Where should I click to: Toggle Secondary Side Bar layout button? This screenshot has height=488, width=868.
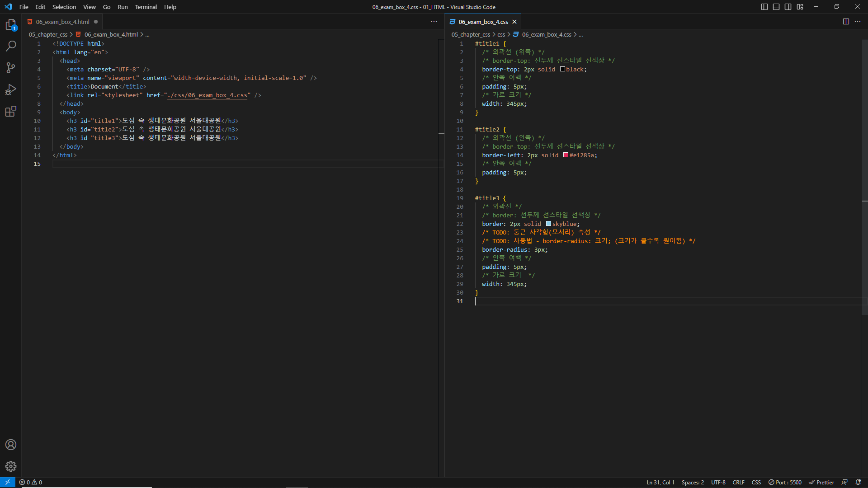click(x=788, y=7)
